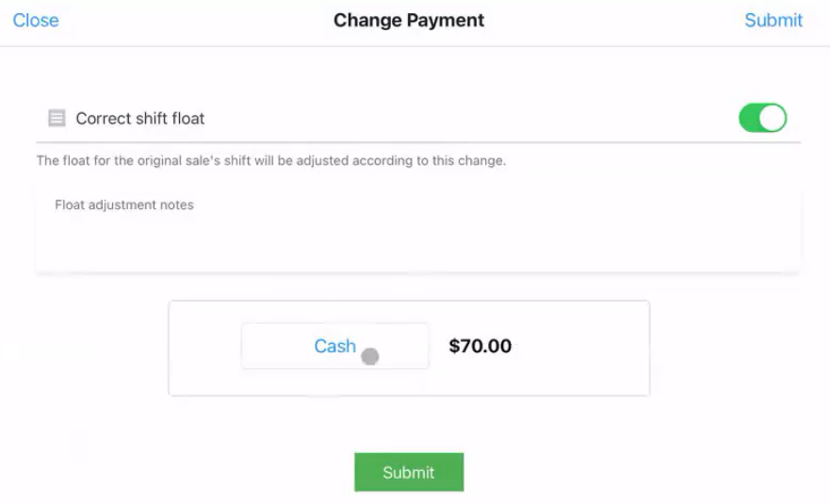Close the Change Payment dialog
Image resolution: width=830 pixels, height=504 pixels.
coord(36,21)
